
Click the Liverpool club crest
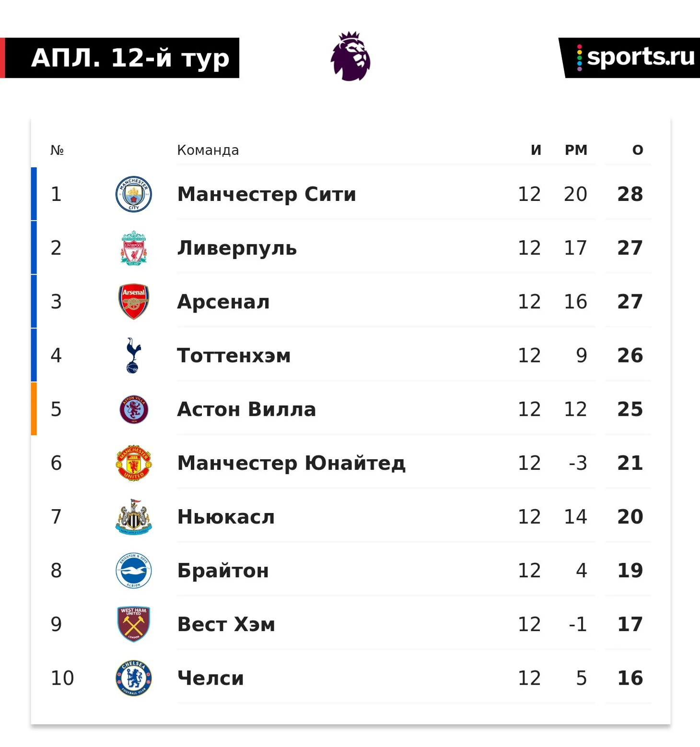(x=134, y=248)
